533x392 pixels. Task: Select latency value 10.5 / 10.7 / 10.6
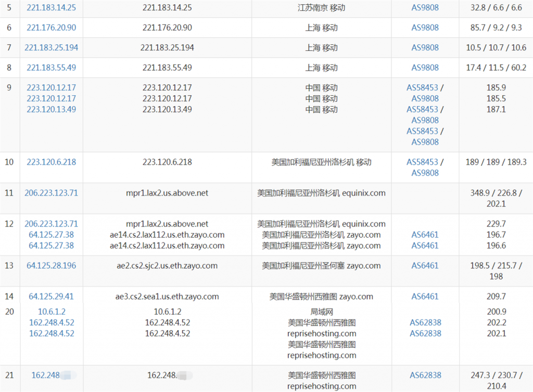(496, 47)
